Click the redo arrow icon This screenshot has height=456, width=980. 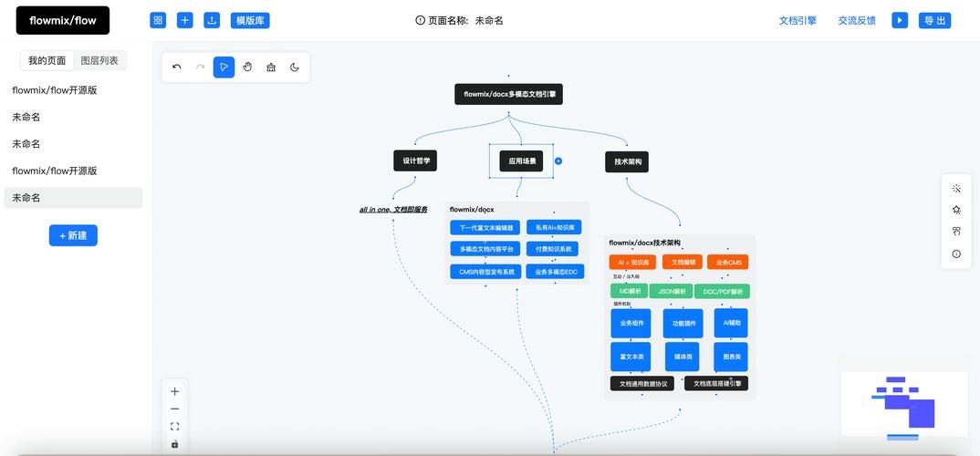pyautogui.click(x=200, y=67)
